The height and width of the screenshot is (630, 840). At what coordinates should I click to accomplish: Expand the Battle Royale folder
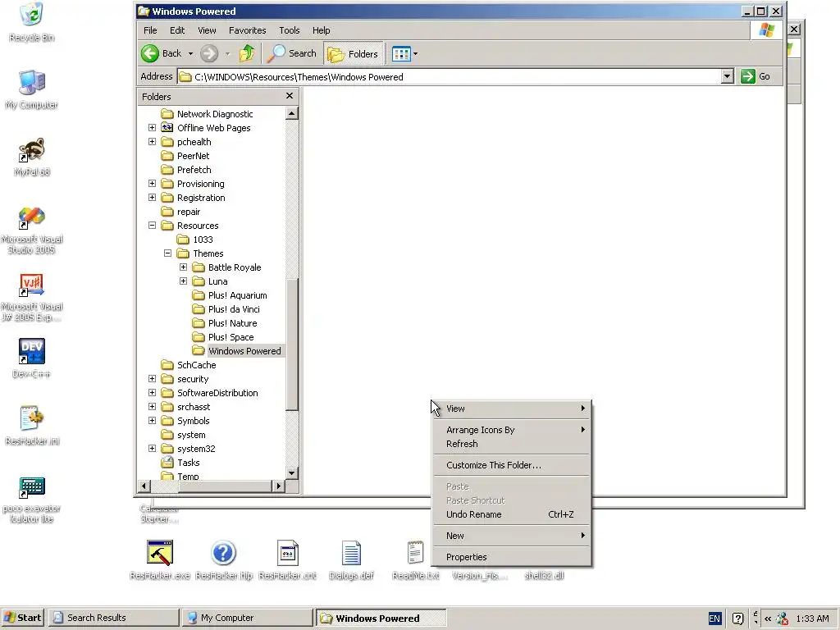point(183,267)
